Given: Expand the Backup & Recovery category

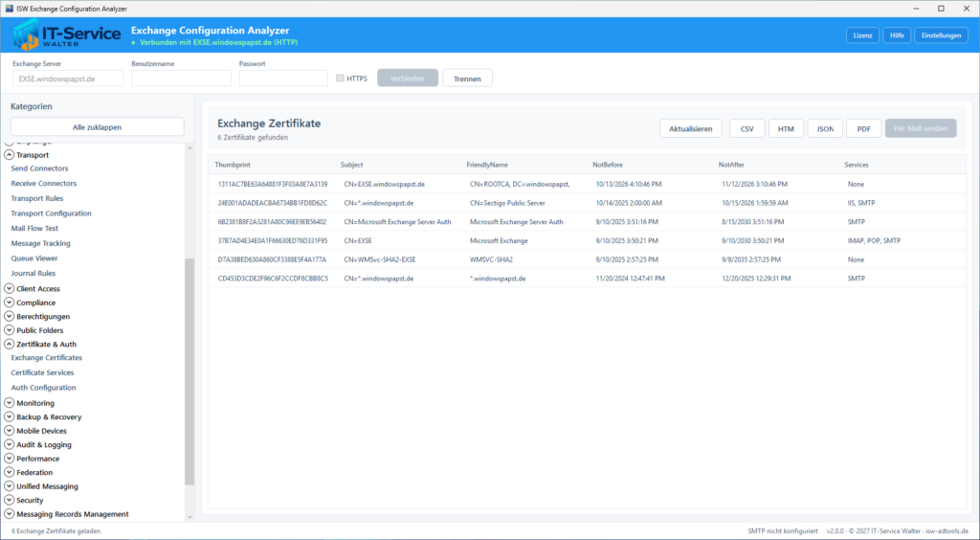Looking at the screenshot, I should pyautogui.click(x=10, y=416).
